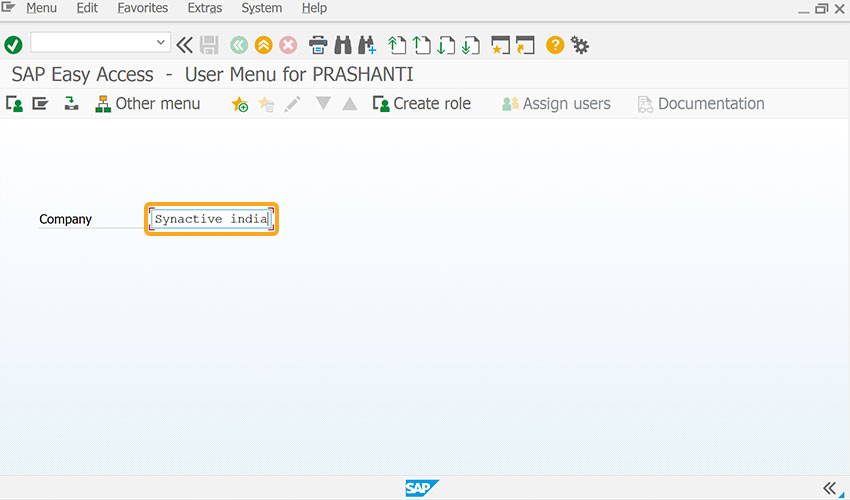The width and height of the screenshot is (850, 500).
Task: Click the Change Favorites pencil icon
Action: point(292,104)
